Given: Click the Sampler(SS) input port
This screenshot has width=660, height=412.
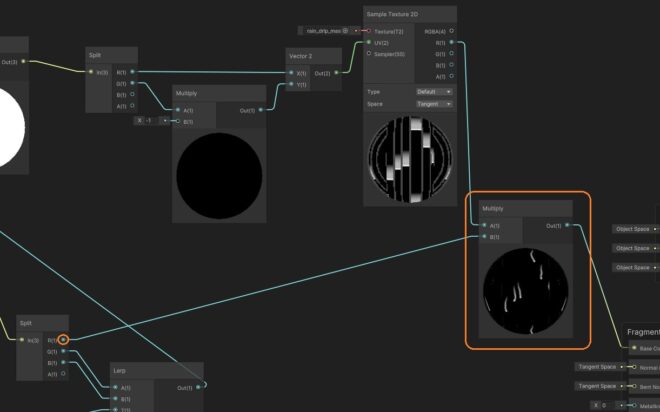Looking at the screenshot, I should [369, 53].
